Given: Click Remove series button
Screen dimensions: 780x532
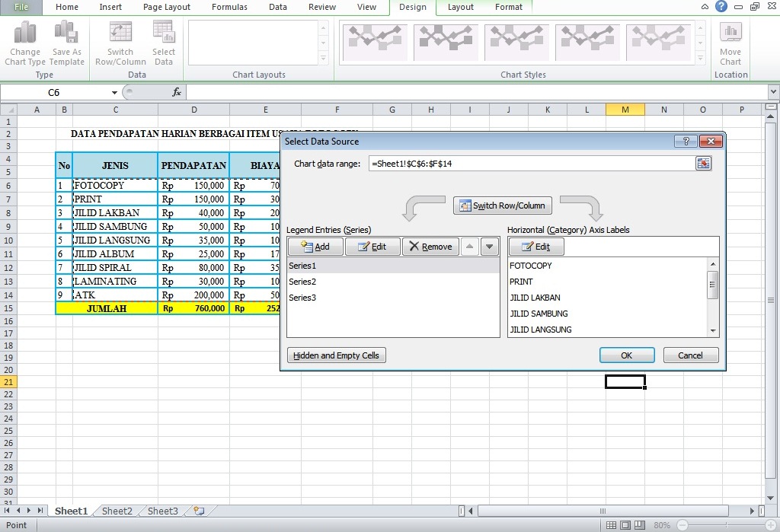Looking at the screenshot, I should click(430, 247).
